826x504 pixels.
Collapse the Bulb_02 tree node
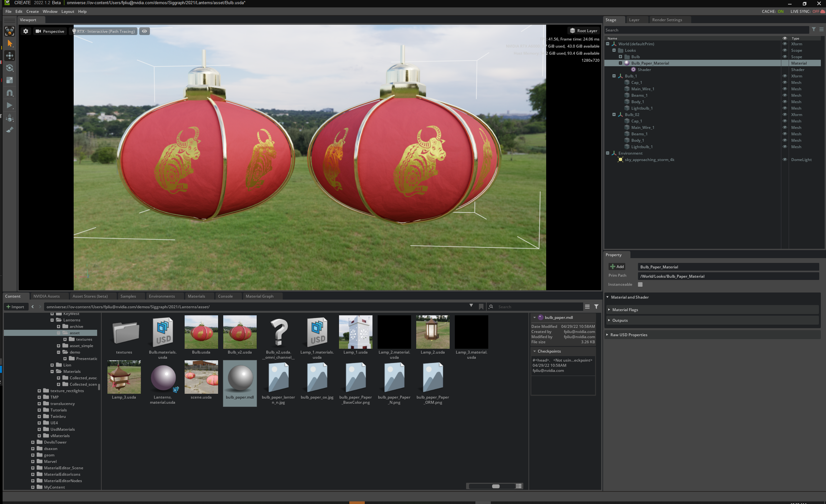[x=614, y=115]
